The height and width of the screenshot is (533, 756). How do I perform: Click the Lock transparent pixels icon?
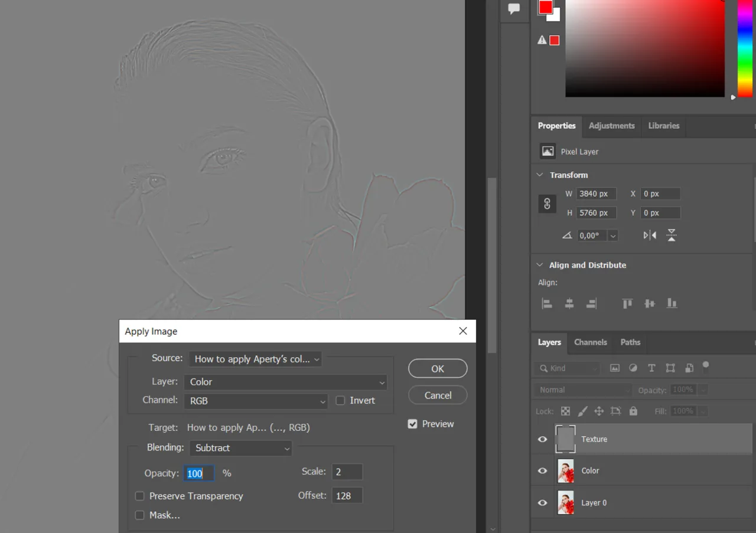pyautogui.click(x=565, y=411)
